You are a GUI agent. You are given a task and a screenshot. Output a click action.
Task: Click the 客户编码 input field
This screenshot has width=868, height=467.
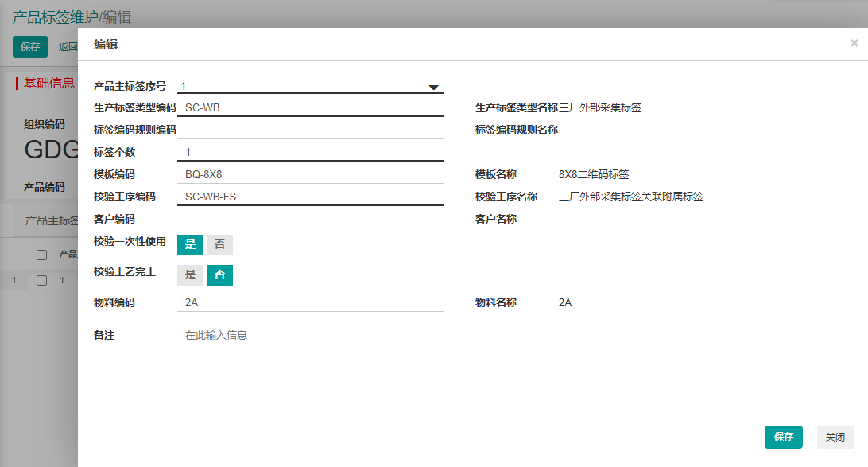[310, 219]
